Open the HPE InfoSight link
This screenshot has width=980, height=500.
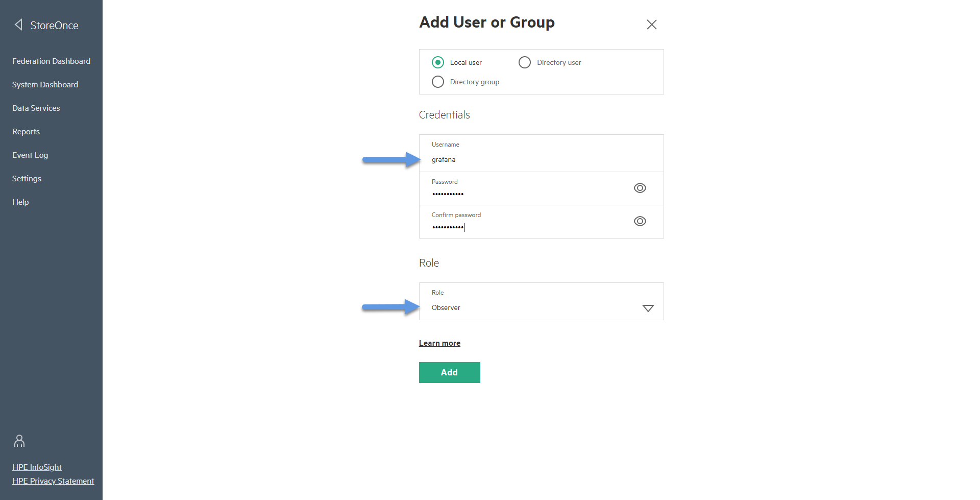click(x=37, y=467)
